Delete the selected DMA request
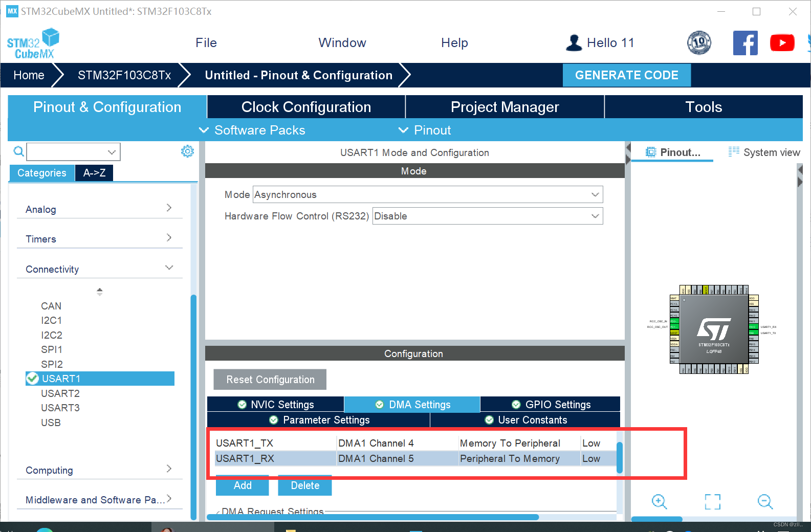This screenshot has height=532, width=811. click(x=305, y=485)
